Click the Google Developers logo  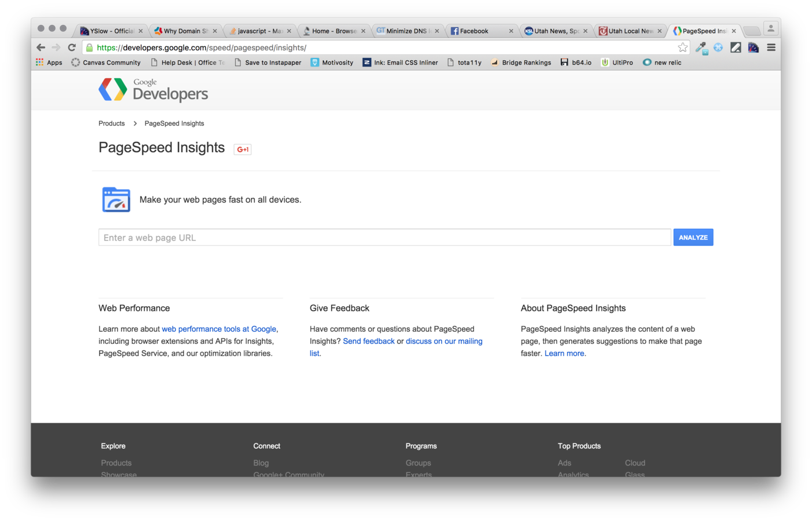click(153, 90)
